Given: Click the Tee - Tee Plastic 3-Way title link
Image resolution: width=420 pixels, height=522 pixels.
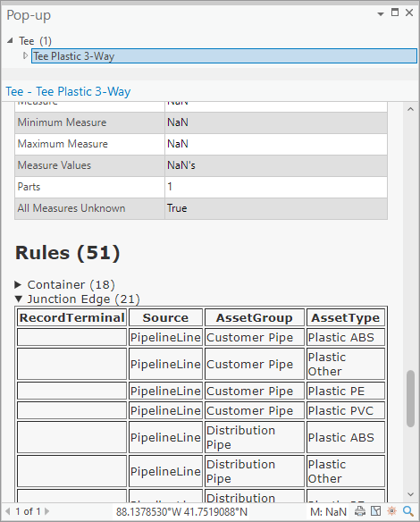Looking at the screenshot, I should pos(68,91).
